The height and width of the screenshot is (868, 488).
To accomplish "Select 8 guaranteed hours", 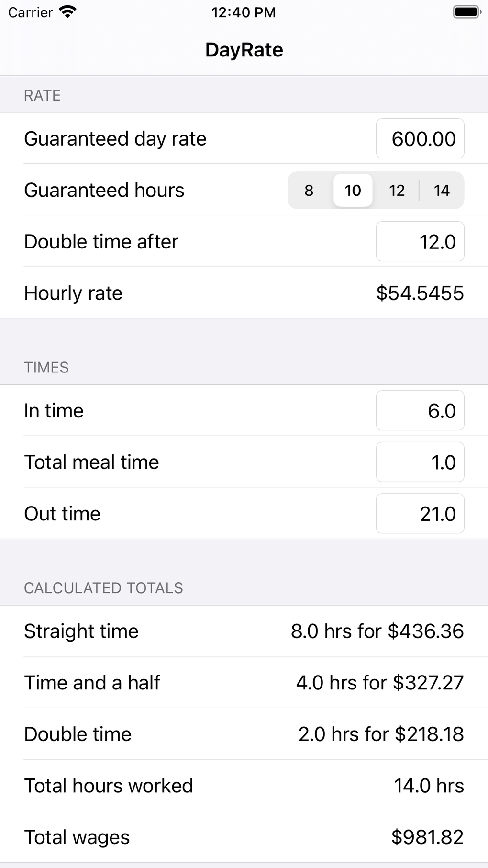I will pyautogui.click(x=309, y=191).
